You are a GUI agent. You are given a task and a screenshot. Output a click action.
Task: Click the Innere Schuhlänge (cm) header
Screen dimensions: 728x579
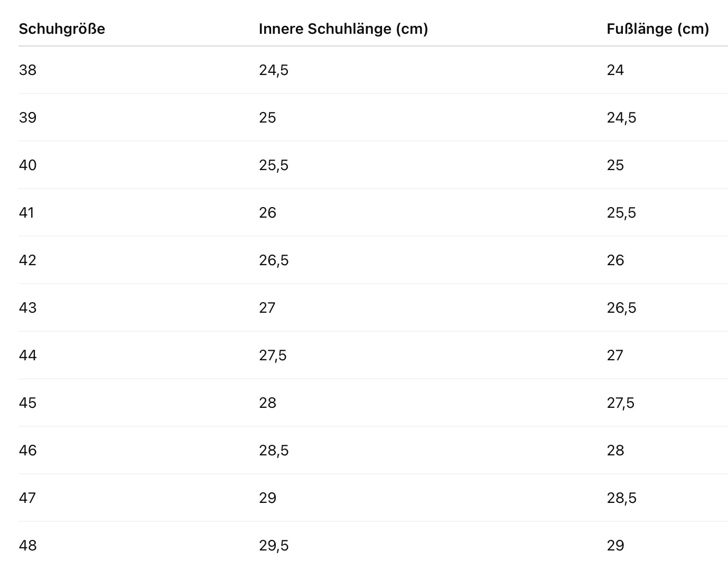tap(343, 29)
